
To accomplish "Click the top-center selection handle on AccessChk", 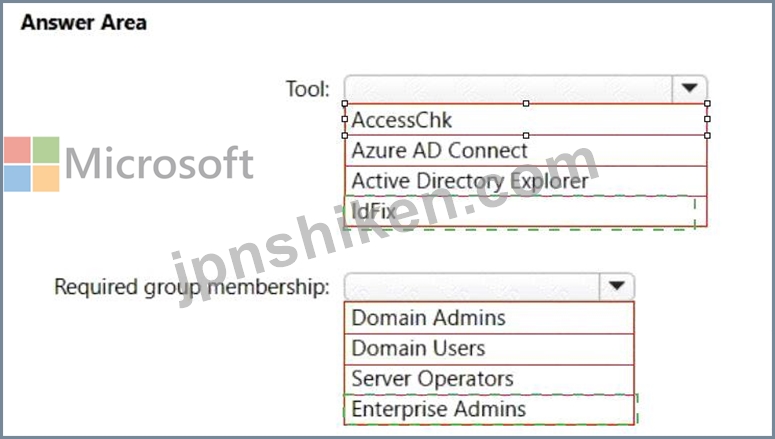I will click(526, 103).
